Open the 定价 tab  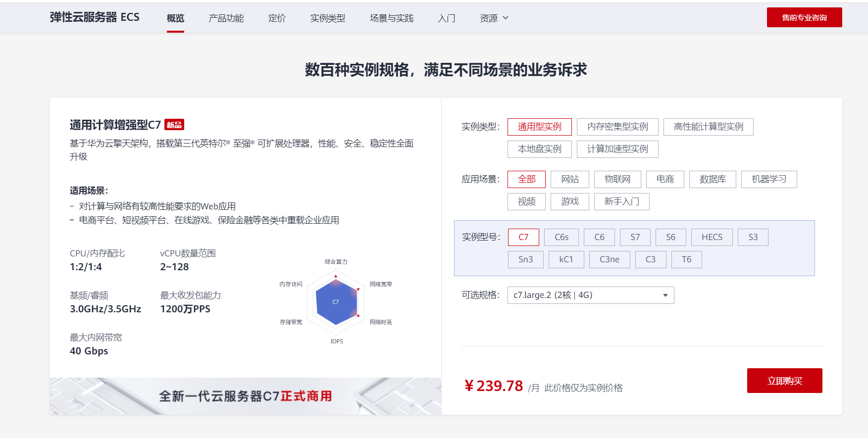point(277,18)
